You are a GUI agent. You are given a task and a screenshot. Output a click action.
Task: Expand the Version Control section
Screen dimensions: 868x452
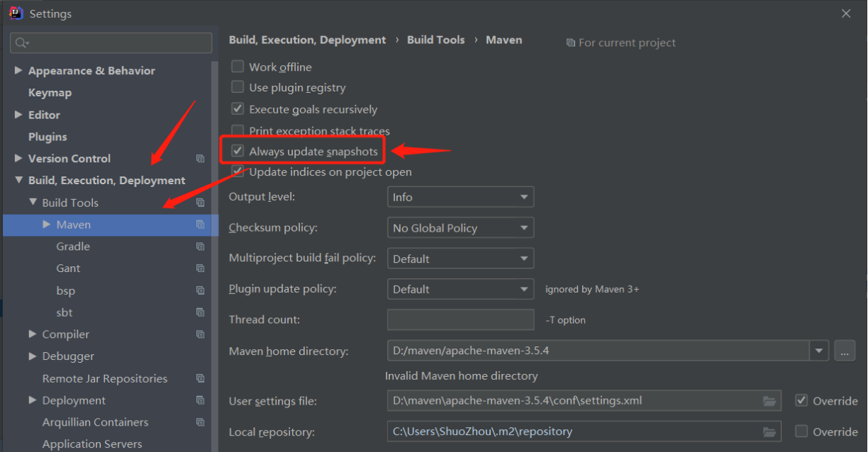click(18, 159)
